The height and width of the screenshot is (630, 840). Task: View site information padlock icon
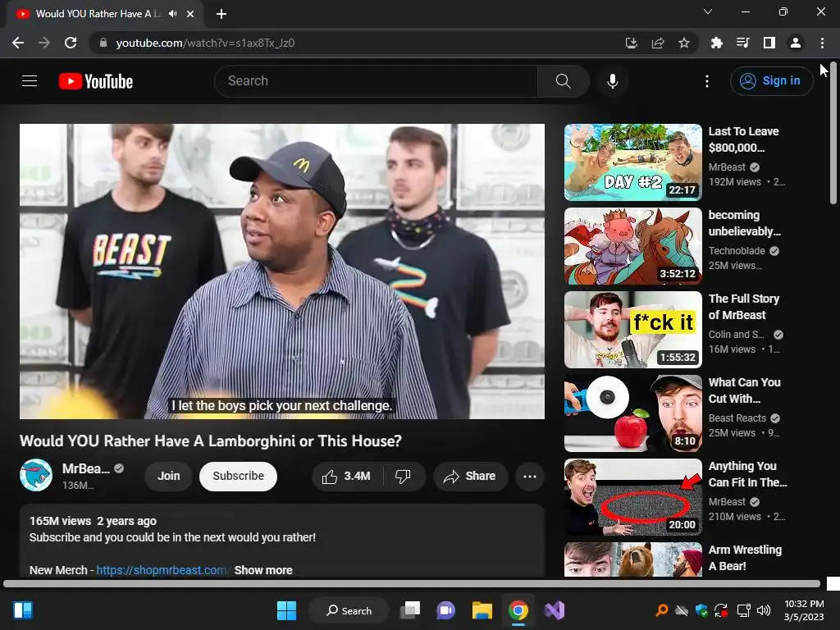tap(103, 43)
